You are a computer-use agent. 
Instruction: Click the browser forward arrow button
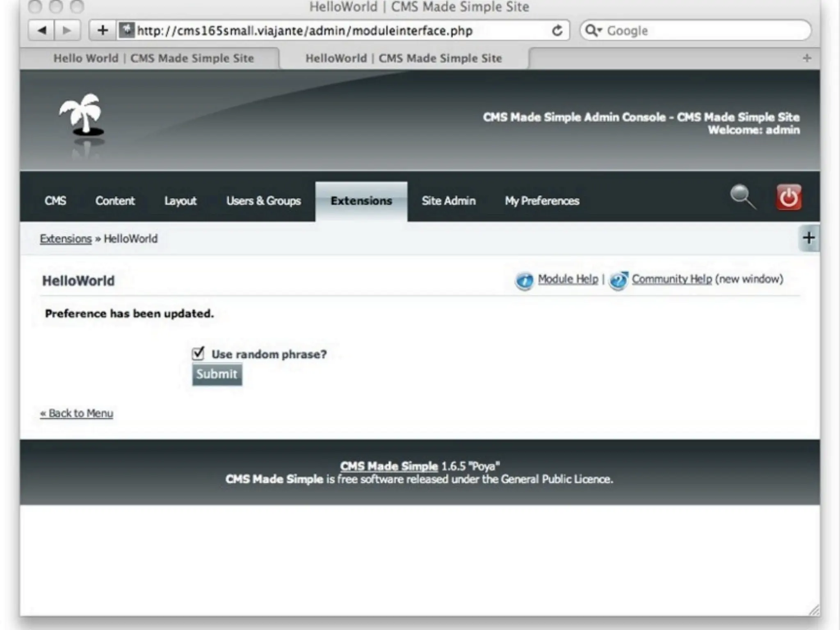(67, 30)
